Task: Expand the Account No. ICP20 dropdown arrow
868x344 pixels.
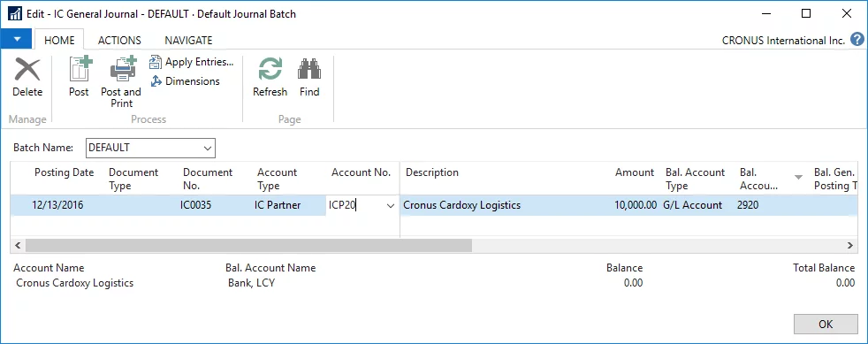Action: pos(391,205)
